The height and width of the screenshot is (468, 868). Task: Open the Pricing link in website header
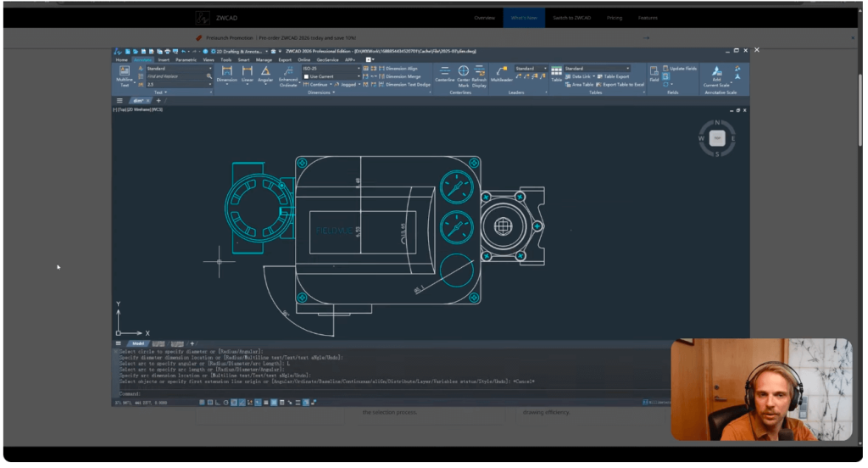click(x=615, y=17)
